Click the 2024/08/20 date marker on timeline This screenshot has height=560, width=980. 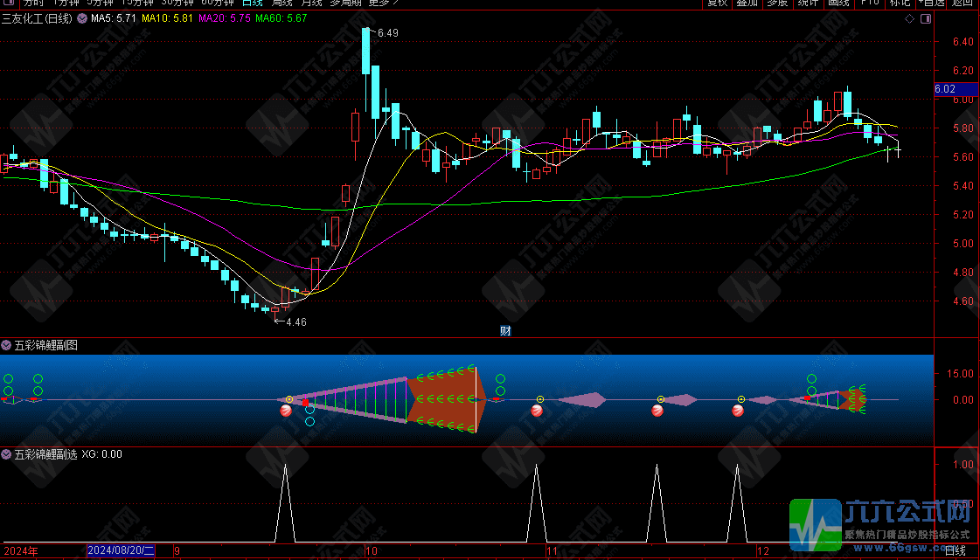(121, 551)
